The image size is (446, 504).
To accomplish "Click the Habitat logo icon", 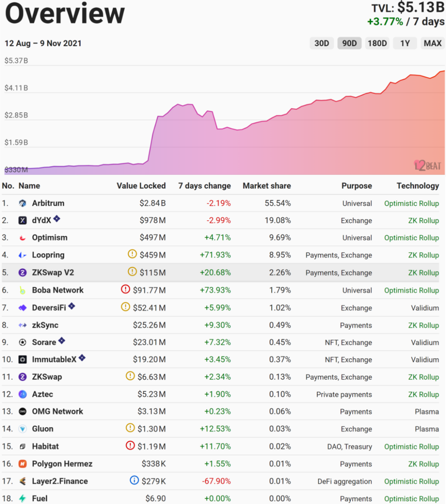I will (23, 447).
